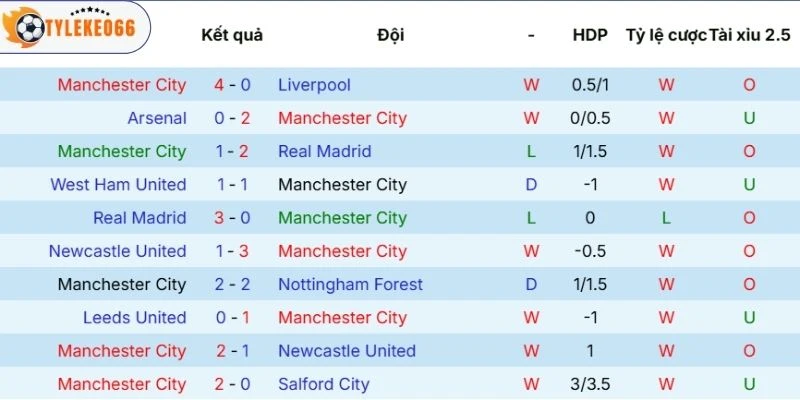Select the HDP column header

(590, 35)
